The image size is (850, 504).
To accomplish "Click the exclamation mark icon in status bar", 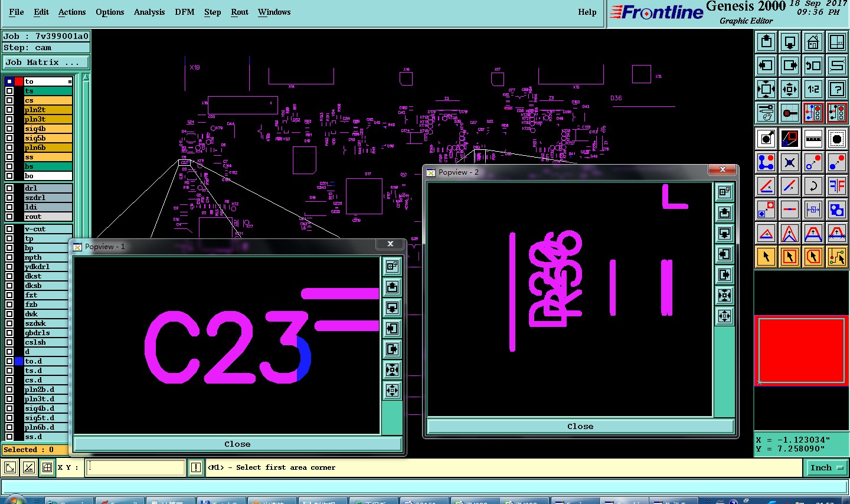I will 196,467.
